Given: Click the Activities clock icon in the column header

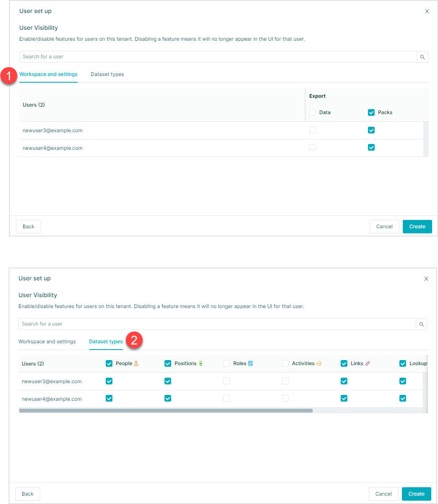Looking at the screenshot, I should pos(319,363).
